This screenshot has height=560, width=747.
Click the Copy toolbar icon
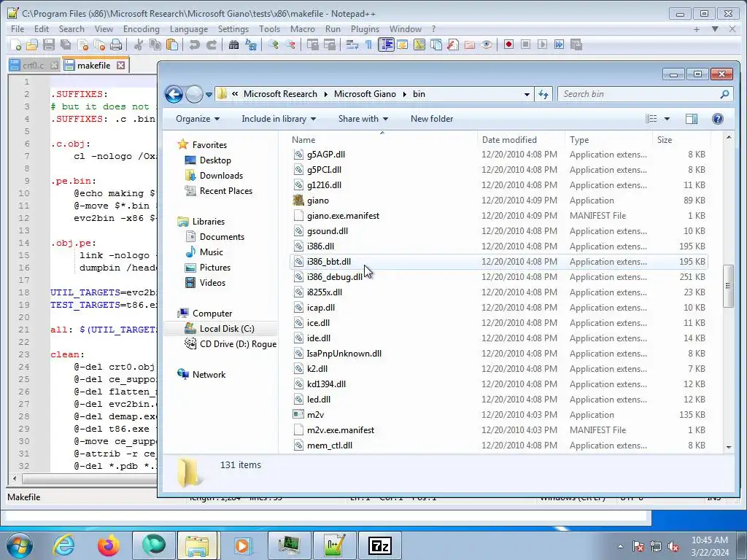pos(155,44)
